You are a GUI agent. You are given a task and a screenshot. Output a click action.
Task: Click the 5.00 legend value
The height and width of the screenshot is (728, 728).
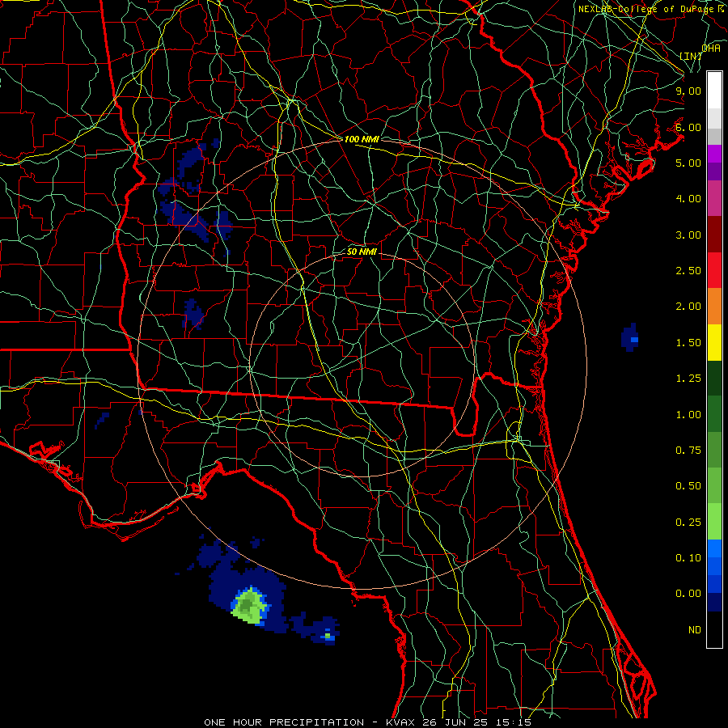(x=688, y=163)
